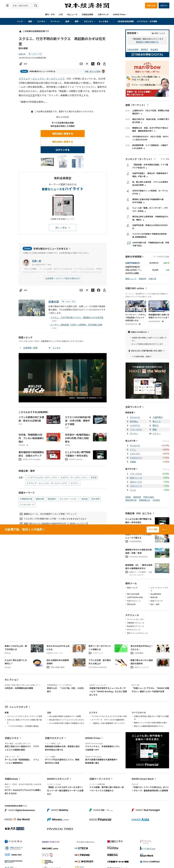Viewport: 174px width, 868px height.
Task: Click dark blue ログインする button
Action: coord(62,150)
